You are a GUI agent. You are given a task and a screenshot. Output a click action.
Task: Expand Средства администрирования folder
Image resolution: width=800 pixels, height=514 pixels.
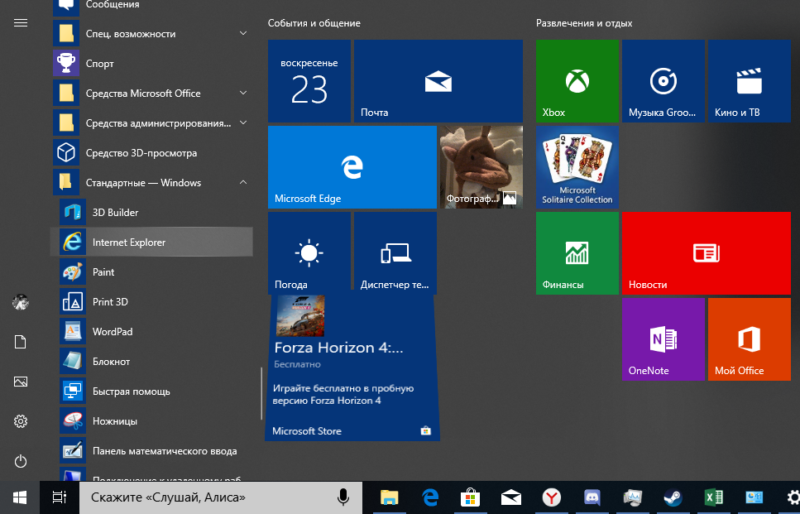click(152, 123)
